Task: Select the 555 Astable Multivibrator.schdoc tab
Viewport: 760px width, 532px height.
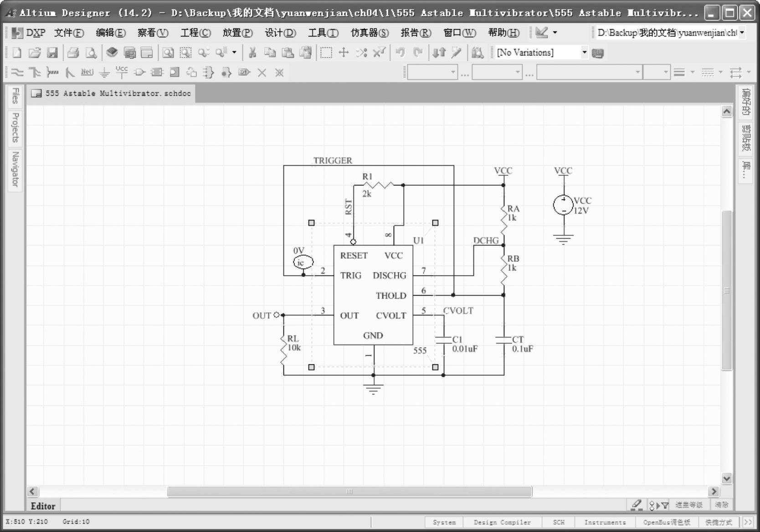Action: [x=111, y=93]
